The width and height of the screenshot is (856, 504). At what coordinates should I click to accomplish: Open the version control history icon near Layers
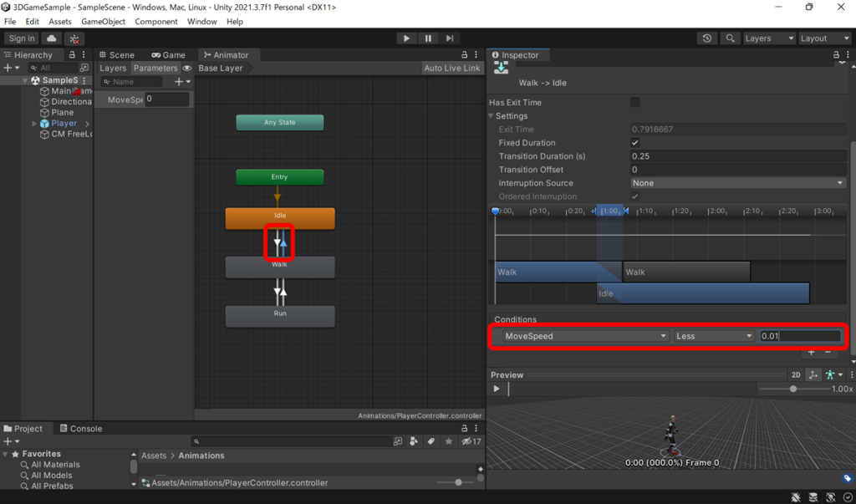click(707, 38)
